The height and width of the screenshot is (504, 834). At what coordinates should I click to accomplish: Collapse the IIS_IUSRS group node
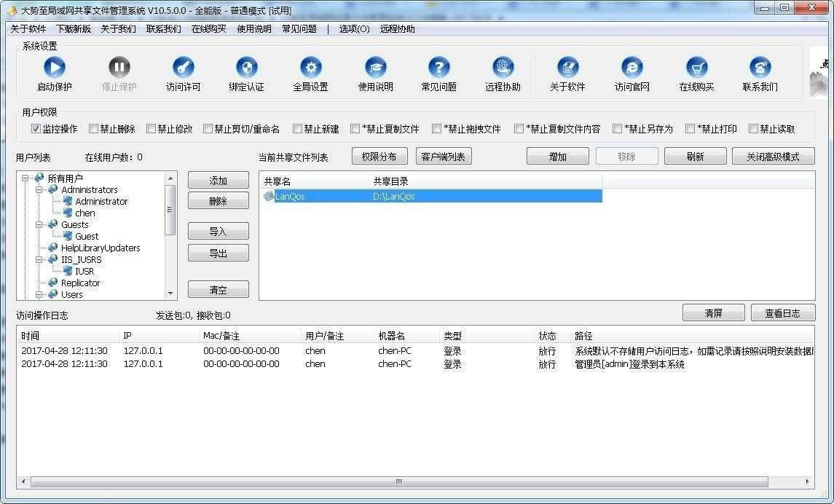point(39,260)
